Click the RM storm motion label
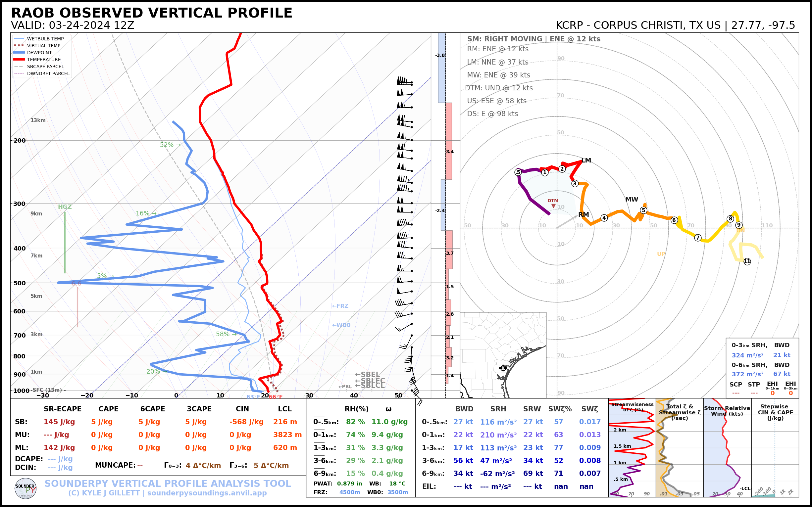This screenshot has height=507, width=812. (x=584, y=214)
